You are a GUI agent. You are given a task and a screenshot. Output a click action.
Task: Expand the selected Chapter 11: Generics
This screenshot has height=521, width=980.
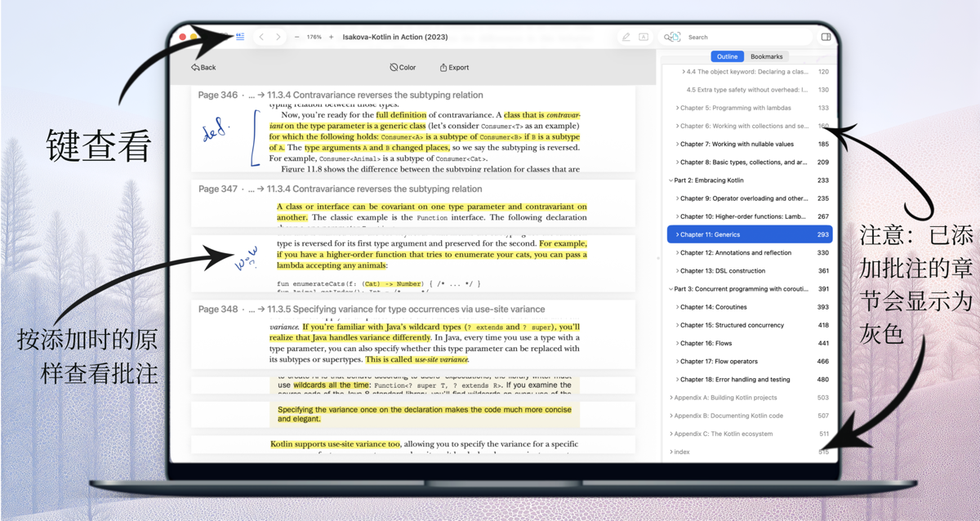[677, 234]
